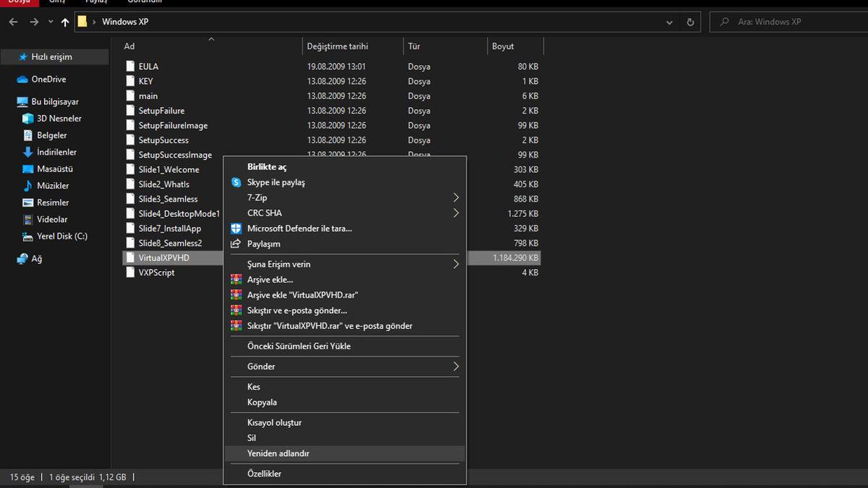Click the back navigation arrow

coord(14,22)
